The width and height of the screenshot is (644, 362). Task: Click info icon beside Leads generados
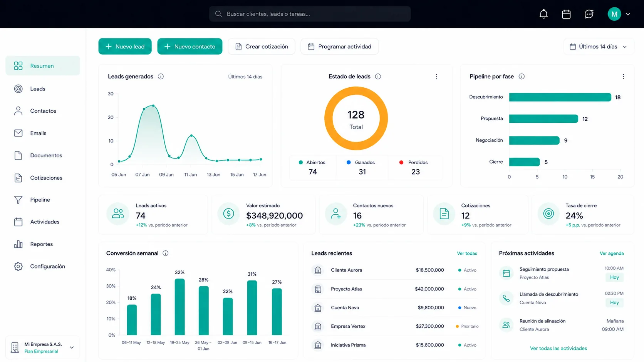click(161, 77)
